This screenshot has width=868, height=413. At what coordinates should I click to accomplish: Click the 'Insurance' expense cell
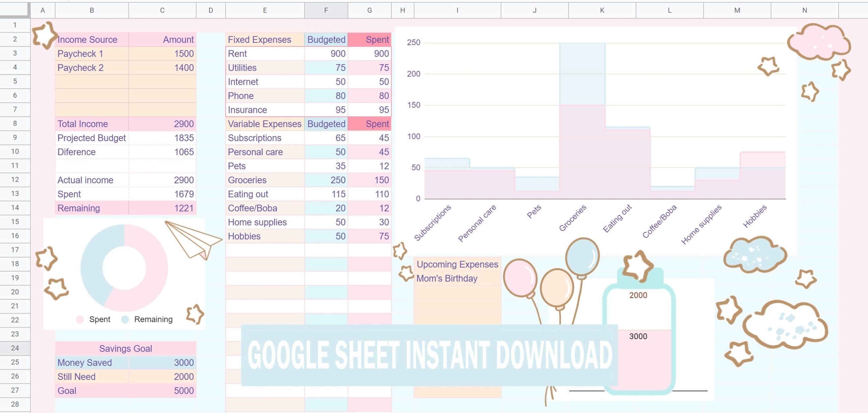(265, 110)
